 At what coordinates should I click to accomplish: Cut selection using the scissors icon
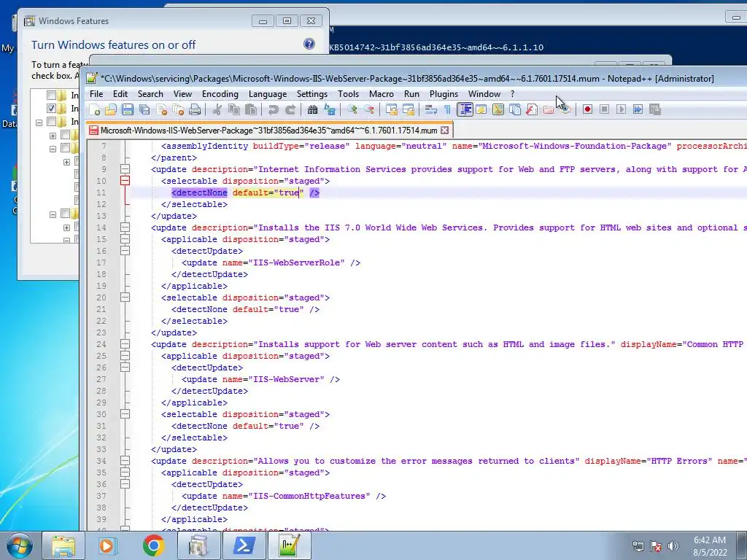click(217, 110)
